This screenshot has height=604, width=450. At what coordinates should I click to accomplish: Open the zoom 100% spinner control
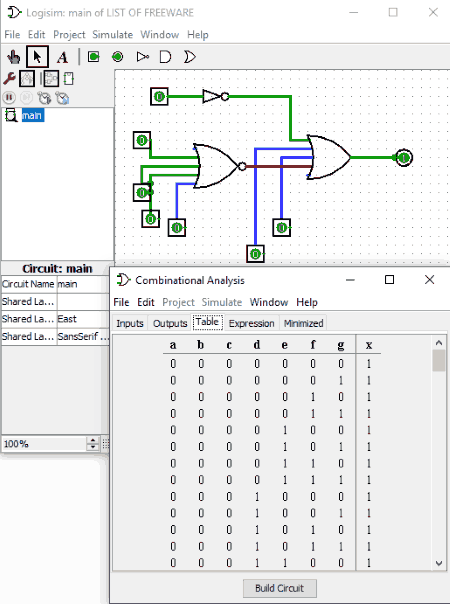click(x=92, y=444)
